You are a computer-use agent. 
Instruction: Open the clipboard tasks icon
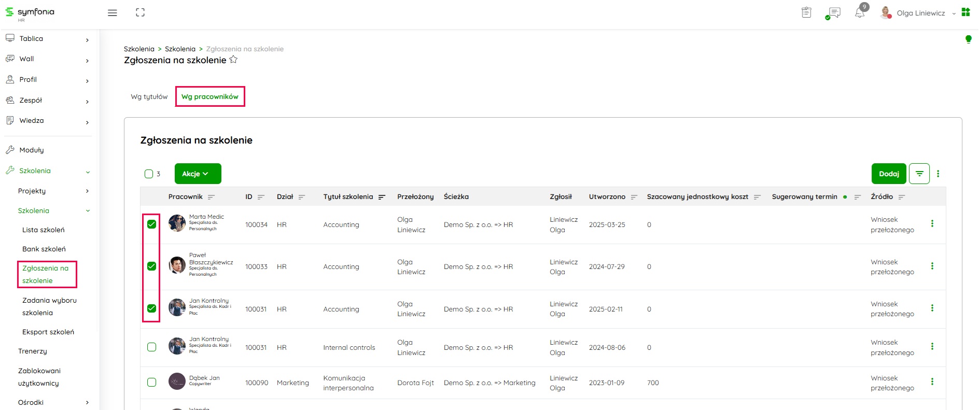[806, 13]
